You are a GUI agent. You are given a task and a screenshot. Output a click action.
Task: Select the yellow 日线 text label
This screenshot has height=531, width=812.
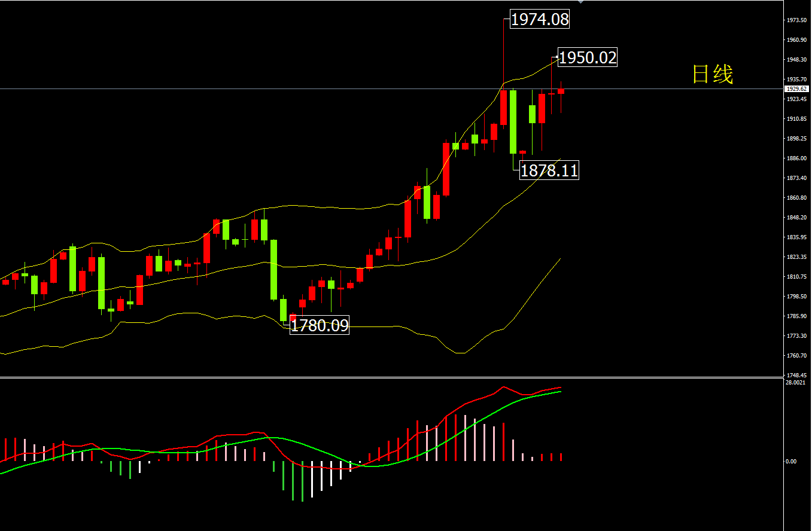pyautogui.click(x=712, y=74)
